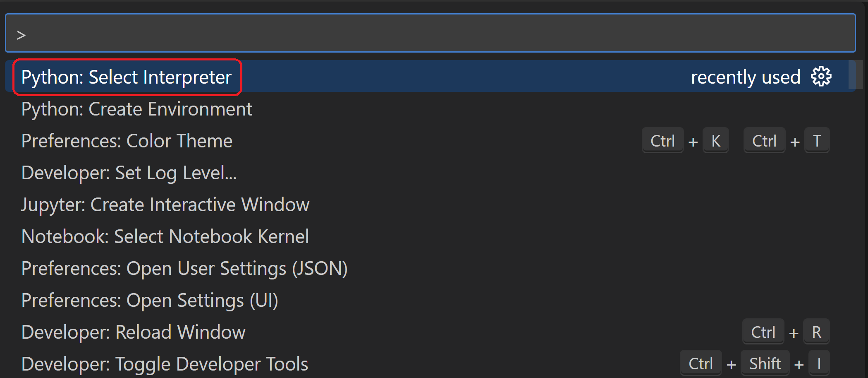Pick Notebook: Select Notebook Kernel
This screenshot has width=868, height=378.
165,237
